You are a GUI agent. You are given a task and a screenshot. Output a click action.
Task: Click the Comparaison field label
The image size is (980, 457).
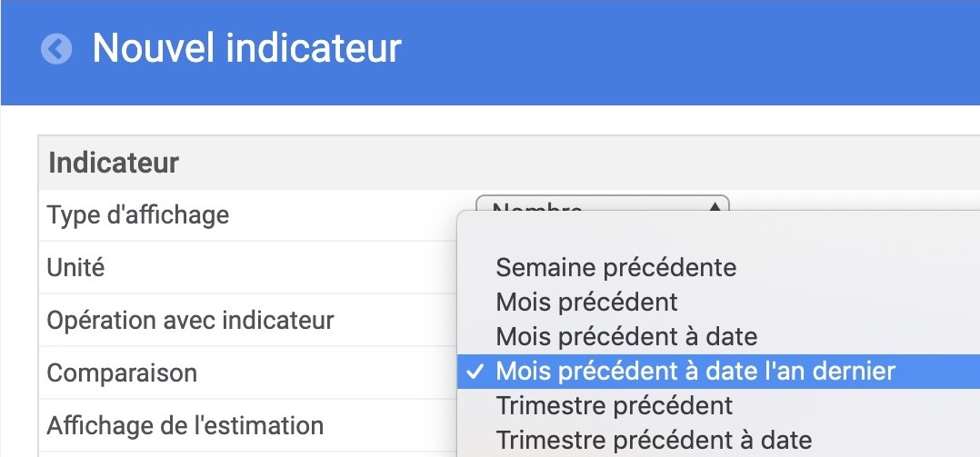click(x=122, y=373)
